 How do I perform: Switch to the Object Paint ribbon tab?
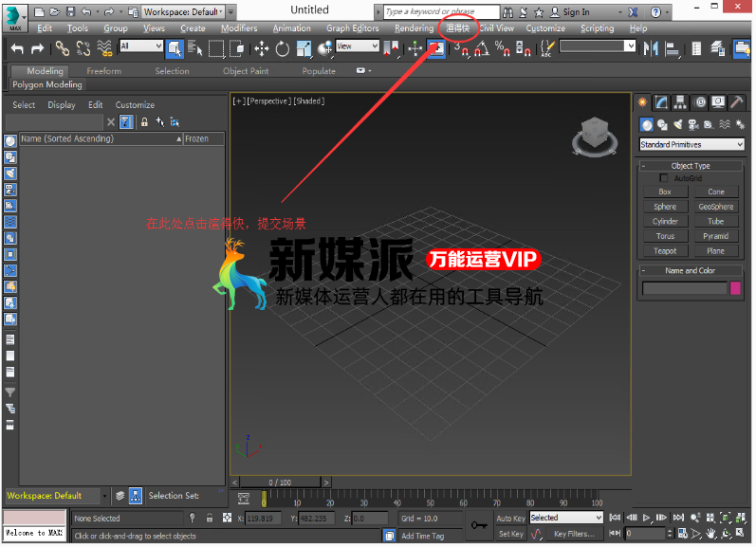coord(246,71)
